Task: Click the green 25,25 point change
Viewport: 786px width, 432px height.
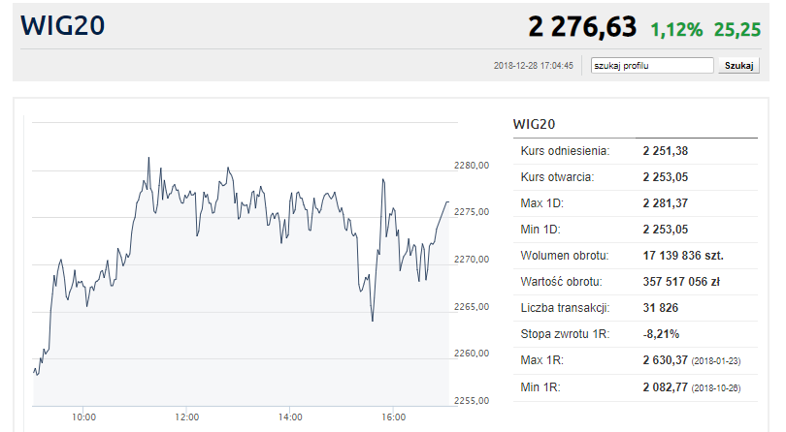Action: pyautogui.click(x=737, y=30)
